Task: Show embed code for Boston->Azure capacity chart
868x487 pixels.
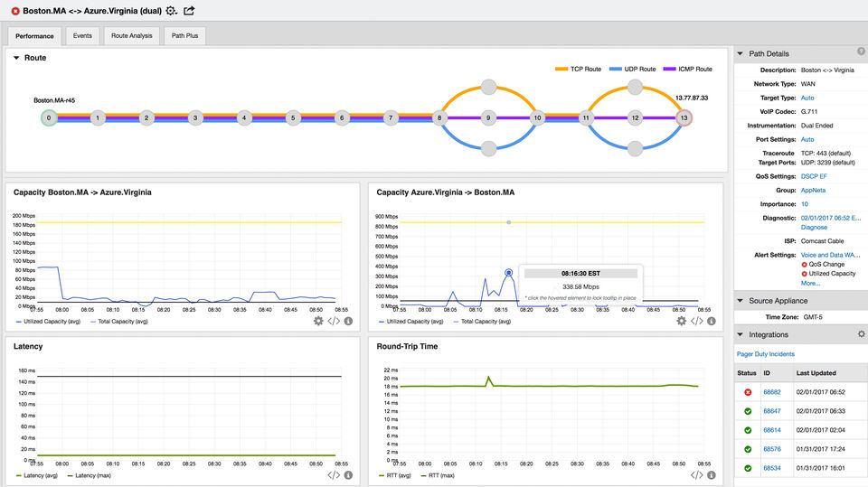Action: [334, 321]
